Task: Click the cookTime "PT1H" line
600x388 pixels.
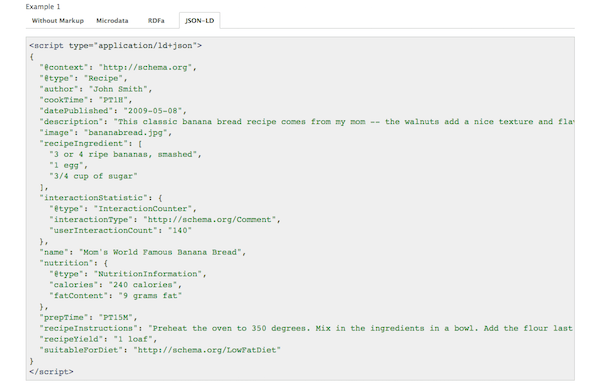Action: pyautogui.click(x=86, y=100)
